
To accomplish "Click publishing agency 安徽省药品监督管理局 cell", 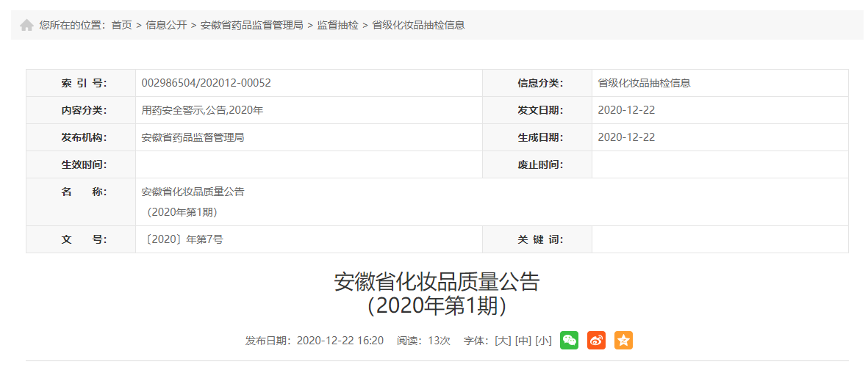I will click(193, 137).
